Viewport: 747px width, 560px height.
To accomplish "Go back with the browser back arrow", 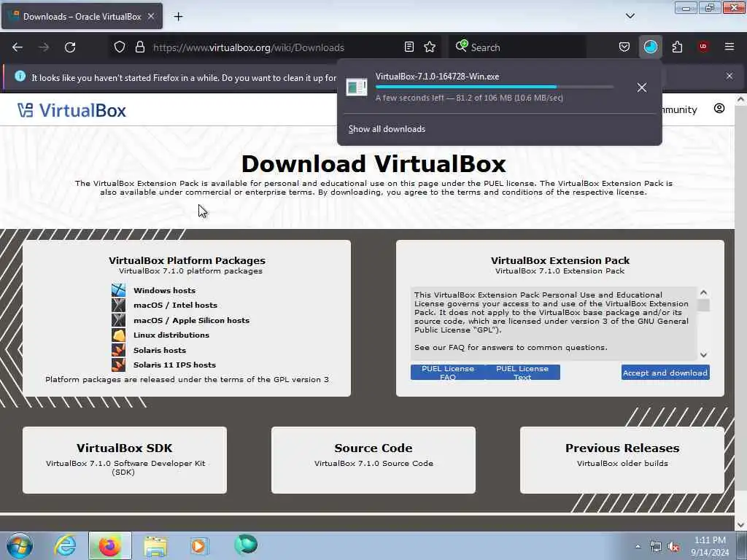I will tap(18, 47).
